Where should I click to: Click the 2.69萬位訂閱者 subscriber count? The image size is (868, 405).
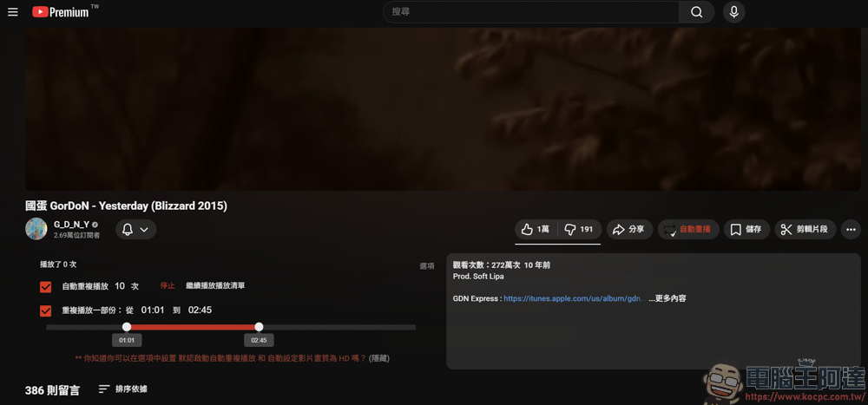(77, 235)
